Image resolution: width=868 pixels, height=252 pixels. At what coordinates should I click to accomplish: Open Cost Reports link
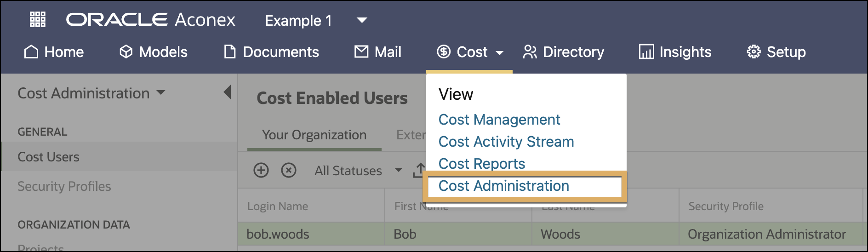[x=482, y=164]
